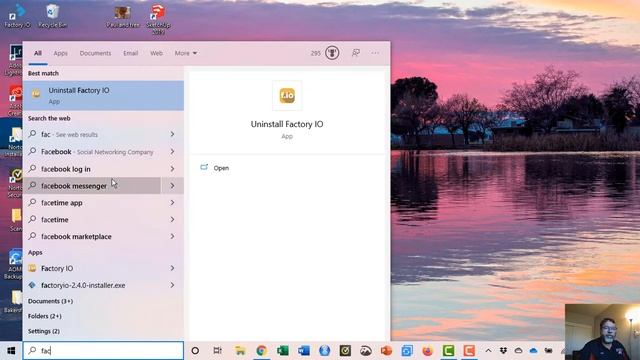Click the taskbar search box containing 'fac'
Viewport: 640px width, 360px height.
103,351
